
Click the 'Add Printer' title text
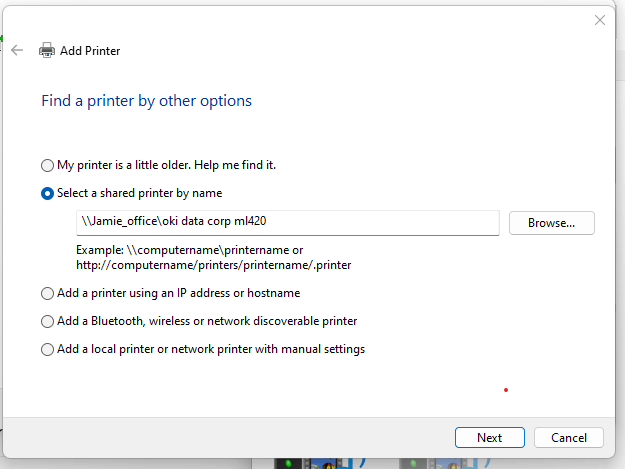(x=90, y=51)
